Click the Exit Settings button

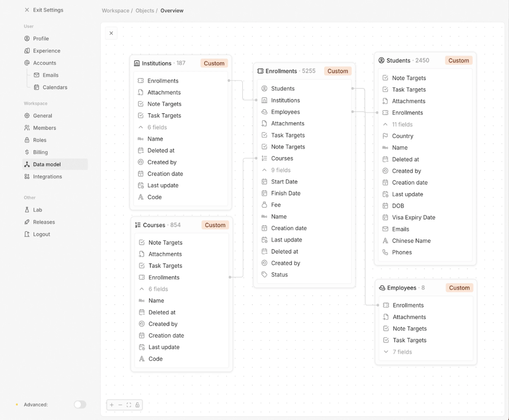coord(44,10)
